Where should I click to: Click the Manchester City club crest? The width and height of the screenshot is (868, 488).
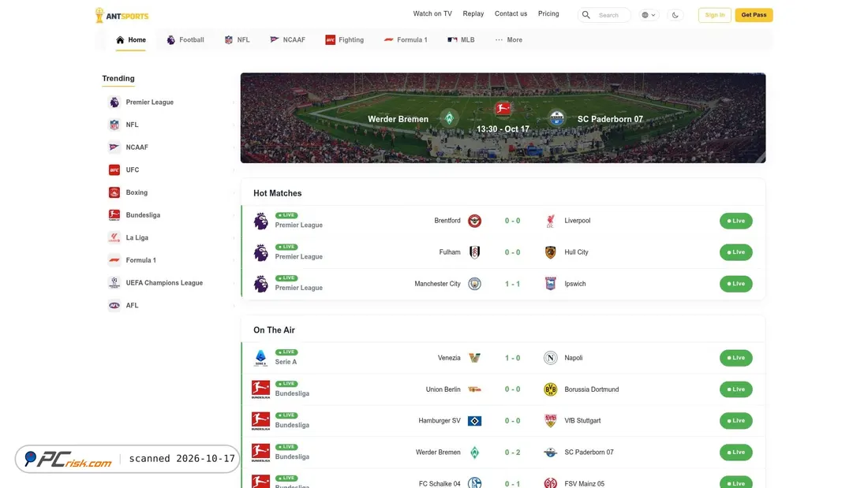point(474,284)
